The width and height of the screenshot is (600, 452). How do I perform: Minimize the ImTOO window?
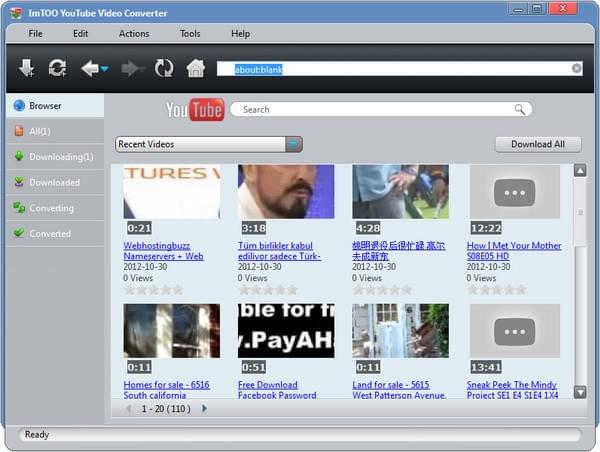click(518, 9)
